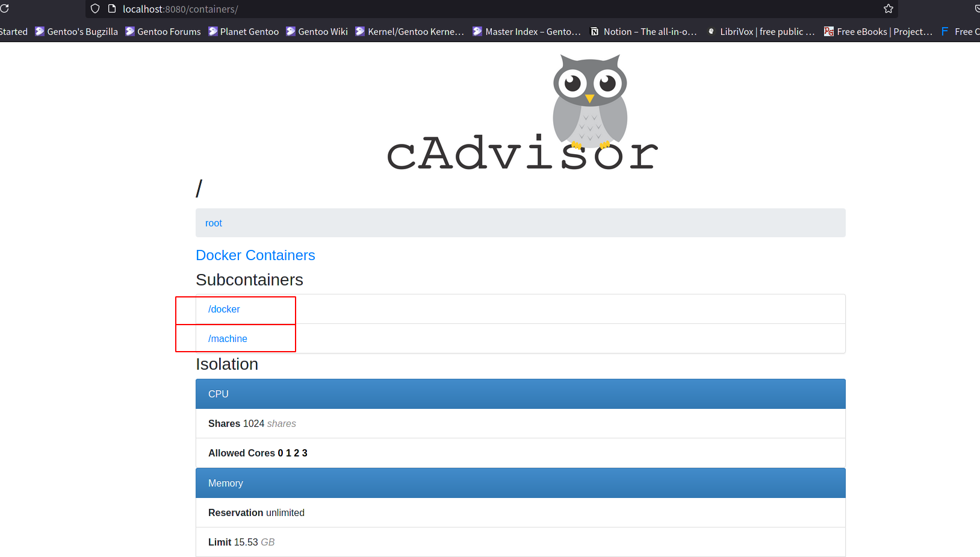Click the page info document icon
This screenshot has height=557, width=980.
tap(112, 8)
